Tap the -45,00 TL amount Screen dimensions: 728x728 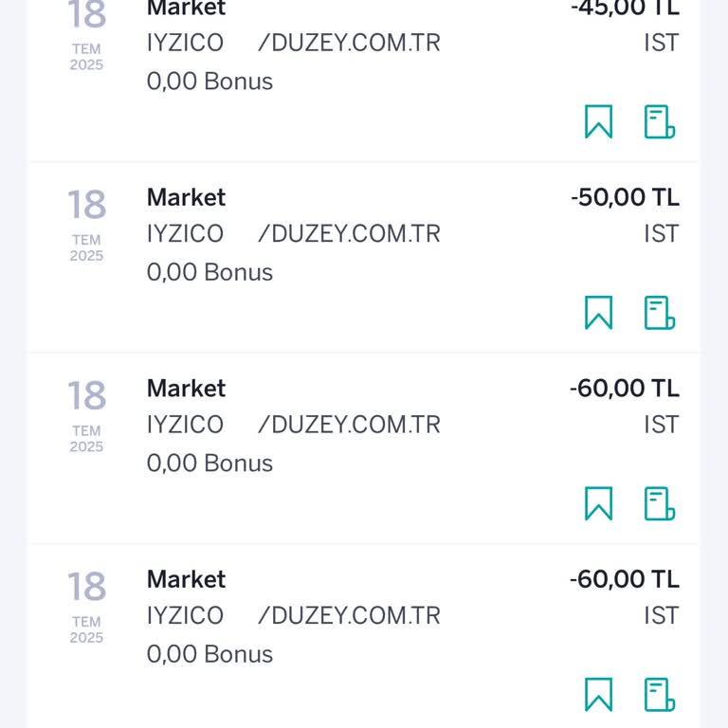point(625,9)
